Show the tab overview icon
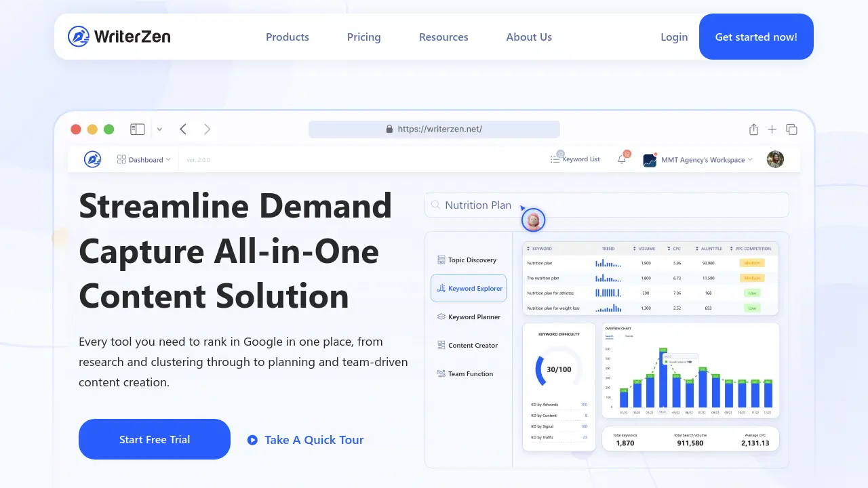The image size is (868, 488). tap(791, 129)
